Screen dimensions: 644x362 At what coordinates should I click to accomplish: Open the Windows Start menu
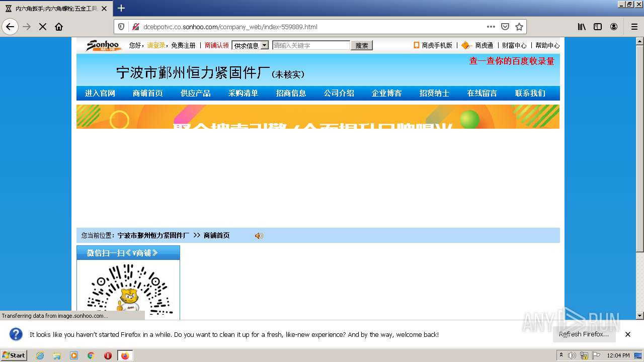(14, 355)
